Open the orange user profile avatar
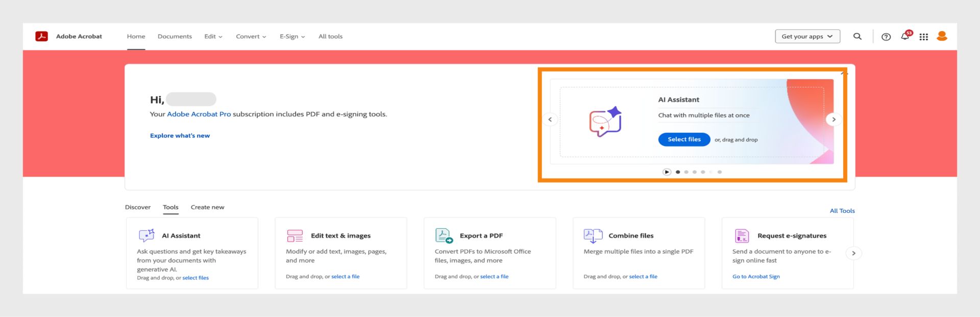 tap(942, 36)
